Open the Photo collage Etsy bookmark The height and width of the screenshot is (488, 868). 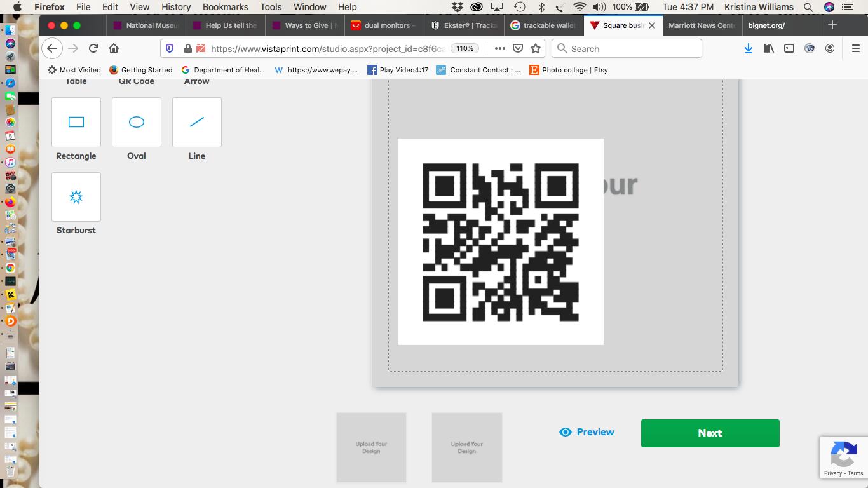tap(569, 70)
